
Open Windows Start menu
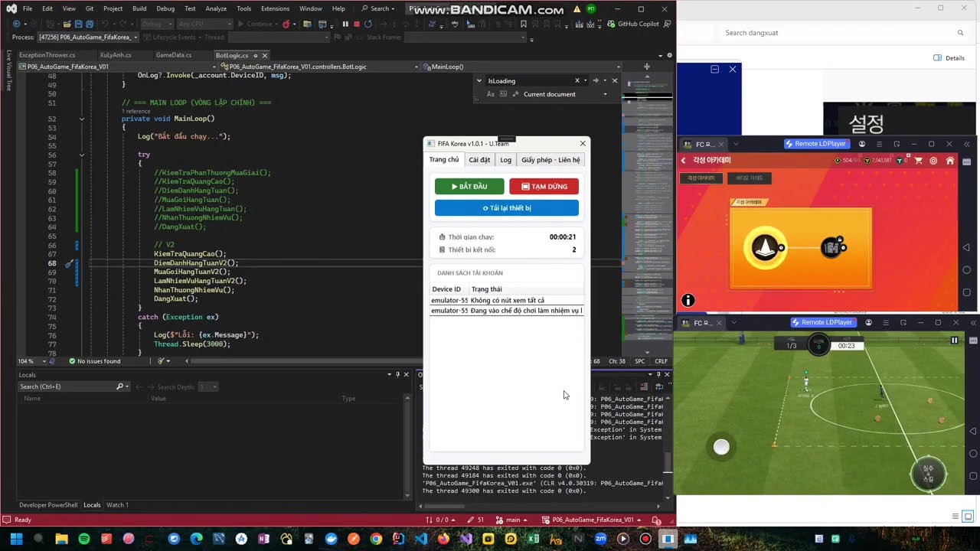(x=16, y=539)
